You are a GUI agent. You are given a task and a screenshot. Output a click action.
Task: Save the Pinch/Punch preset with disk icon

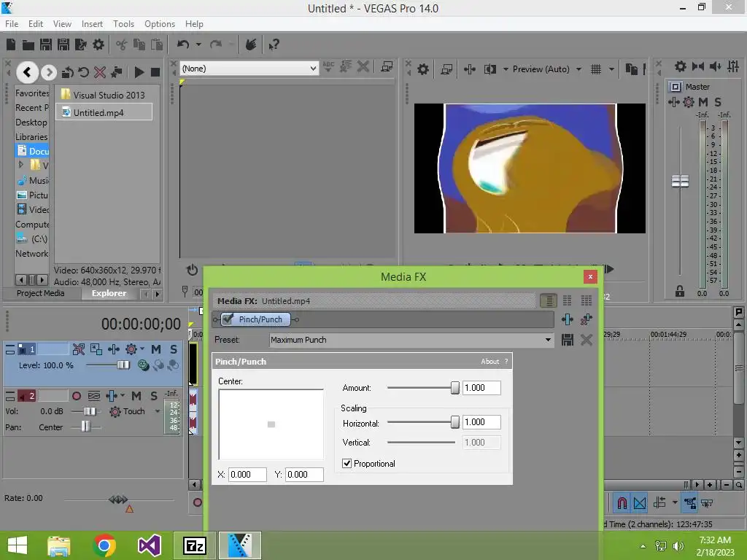(568, 340)
